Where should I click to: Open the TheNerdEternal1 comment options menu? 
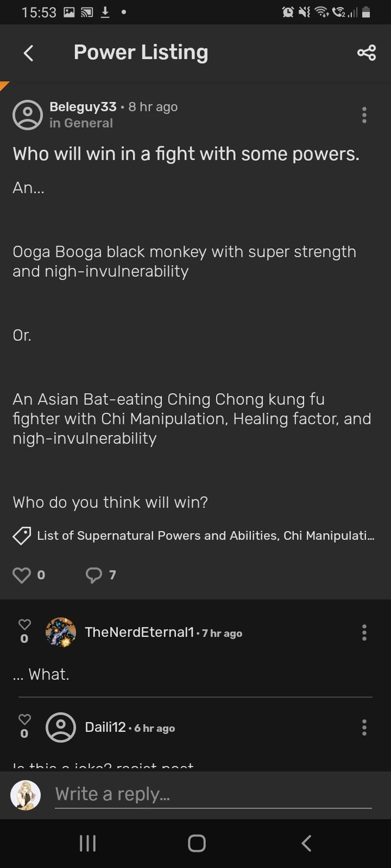[x=364, y=632]
